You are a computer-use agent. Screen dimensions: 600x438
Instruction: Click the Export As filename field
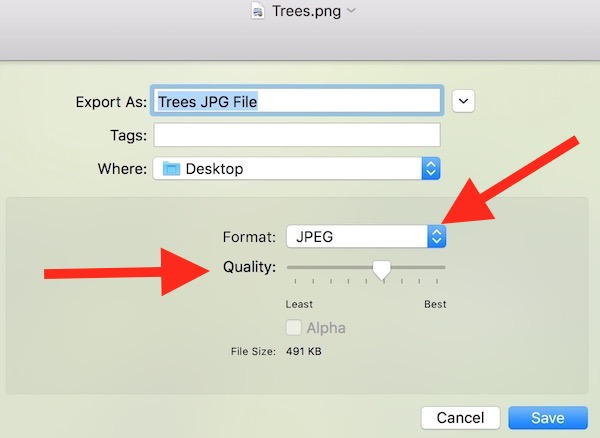pyautogui.click(x=297, y=101)
